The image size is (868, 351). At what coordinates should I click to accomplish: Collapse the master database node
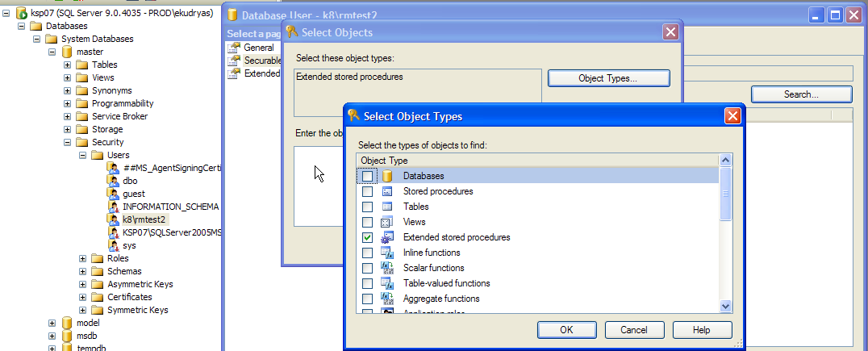coord(52,52)
